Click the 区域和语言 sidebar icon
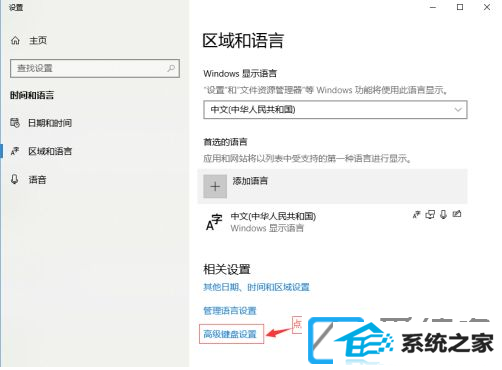The image size is (502, 370). click(x=15, y=151)
